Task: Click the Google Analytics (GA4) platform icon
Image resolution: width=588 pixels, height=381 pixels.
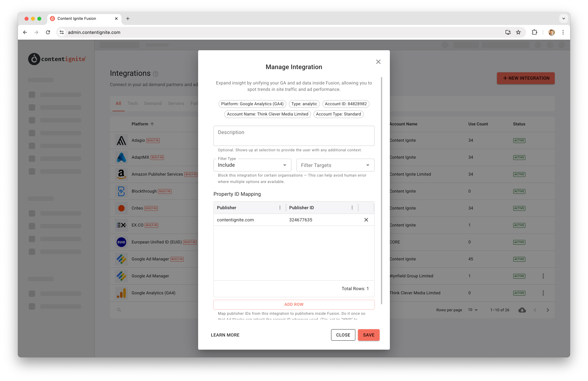Action: click(x=121, y=293)
